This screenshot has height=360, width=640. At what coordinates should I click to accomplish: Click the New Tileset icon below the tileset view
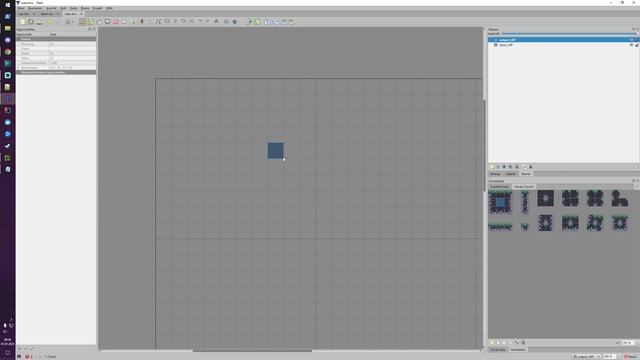(x=491, y=342)
